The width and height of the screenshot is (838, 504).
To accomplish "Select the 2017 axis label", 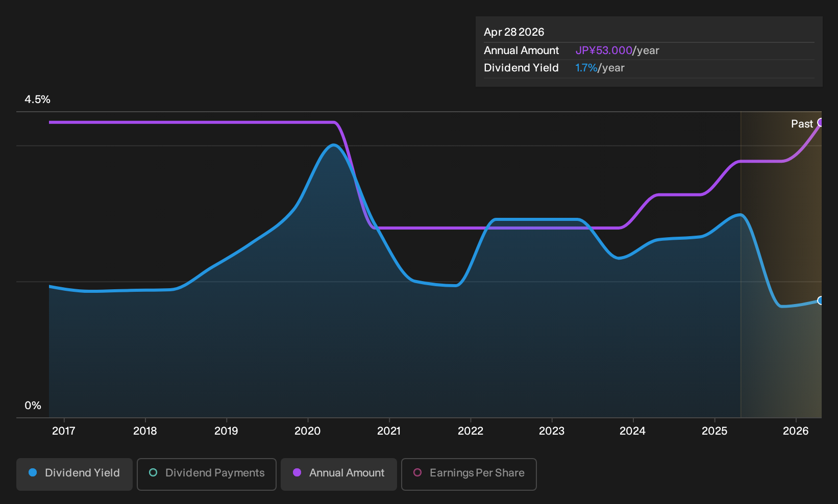I will [x=64, y=431].
